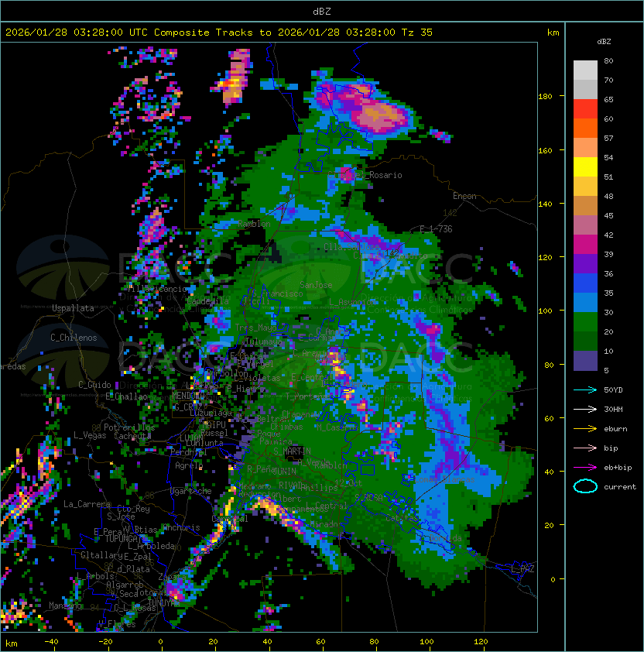Click the 'dBZ' title at the top

tap(322, 12)
